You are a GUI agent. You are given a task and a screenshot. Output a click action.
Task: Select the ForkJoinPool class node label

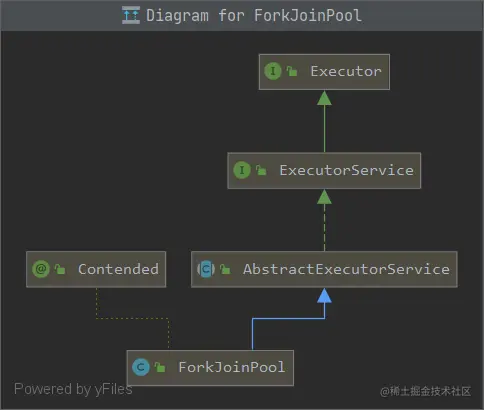(x=232, y=367)
